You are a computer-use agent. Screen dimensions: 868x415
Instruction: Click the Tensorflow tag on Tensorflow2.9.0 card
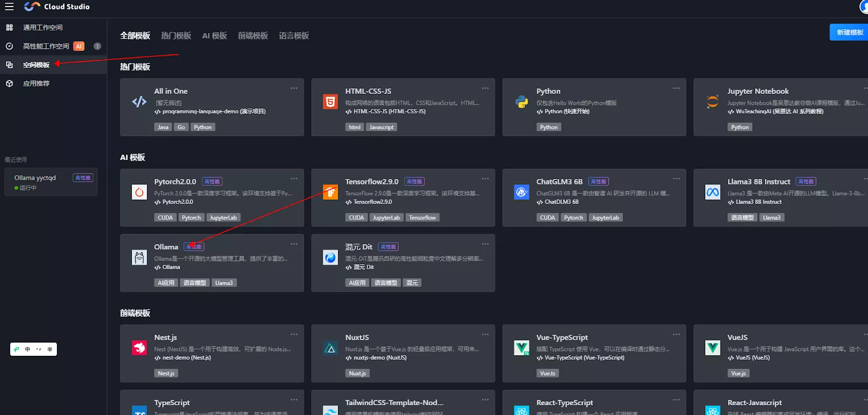422,218
